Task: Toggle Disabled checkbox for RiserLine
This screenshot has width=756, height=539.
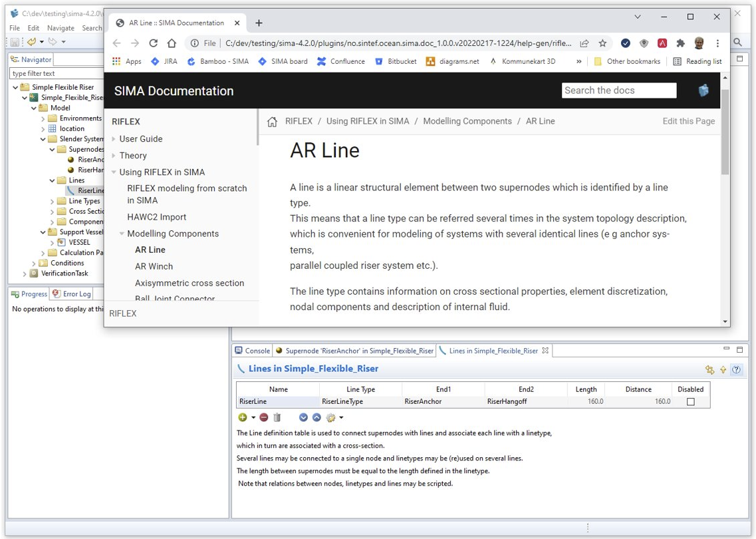Action: tap(690, 402)
